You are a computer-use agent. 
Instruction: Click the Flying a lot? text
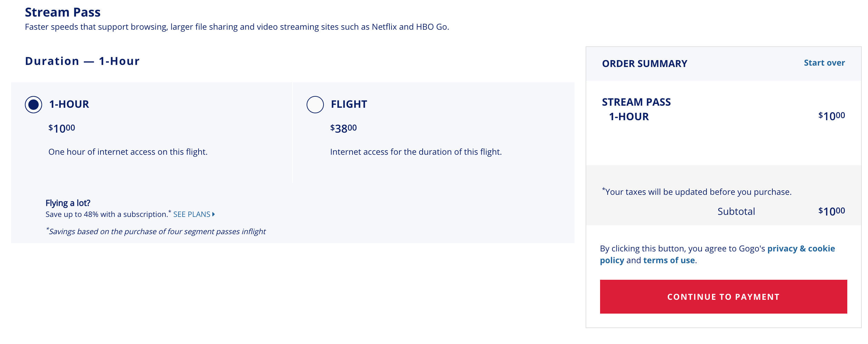(x=68, y=203)
